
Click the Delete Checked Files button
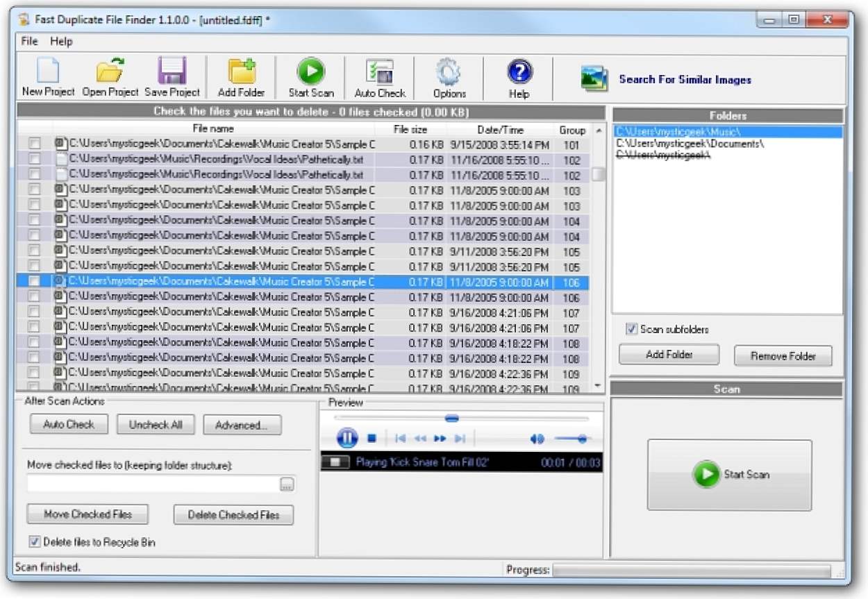[233, 515]
